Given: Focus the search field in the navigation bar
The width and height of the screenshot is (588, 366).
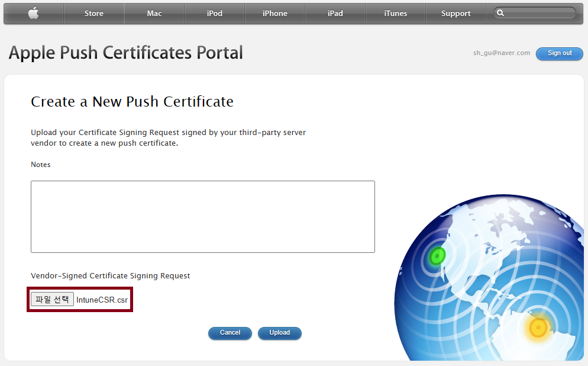Looking at the screenshot, I should (535, 13).
